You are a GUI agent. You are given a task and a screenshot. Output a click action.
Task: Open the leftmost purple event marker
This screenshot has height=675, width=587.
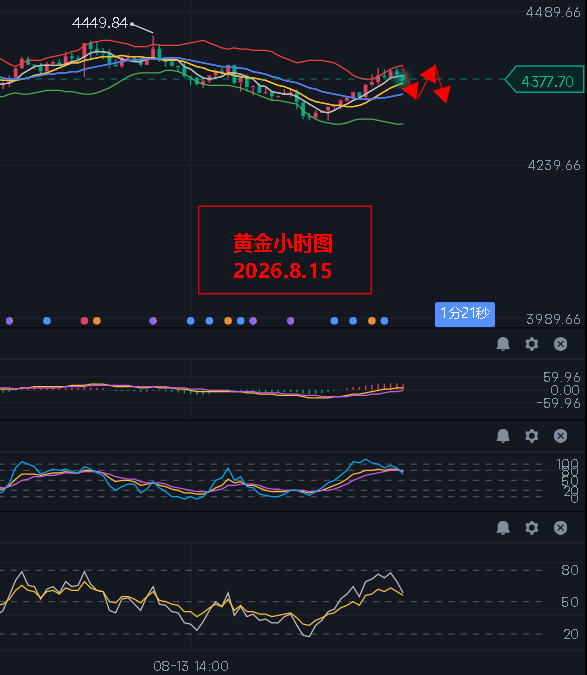tap(9, 321)
